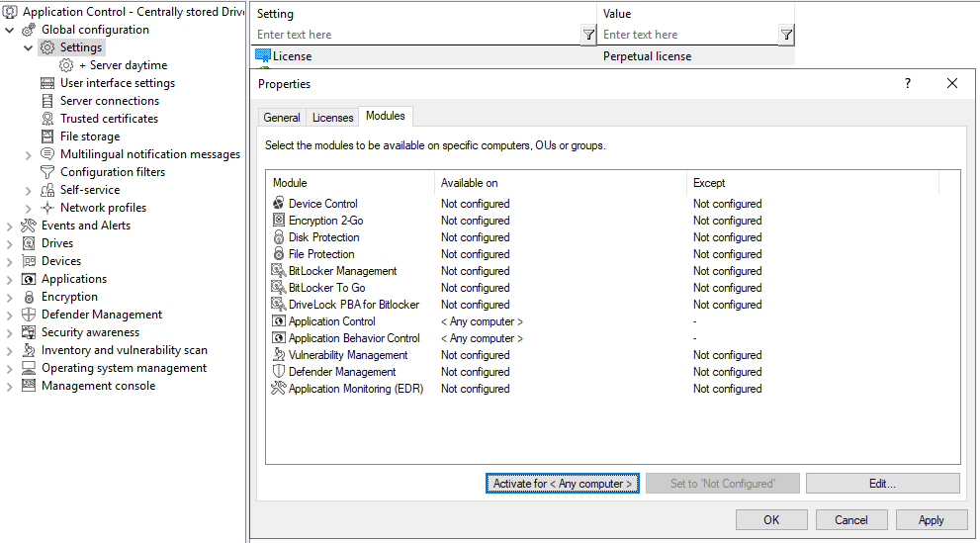Click the Apply button
The width and height of the screenshot is (980, 543).
[931, 520]
